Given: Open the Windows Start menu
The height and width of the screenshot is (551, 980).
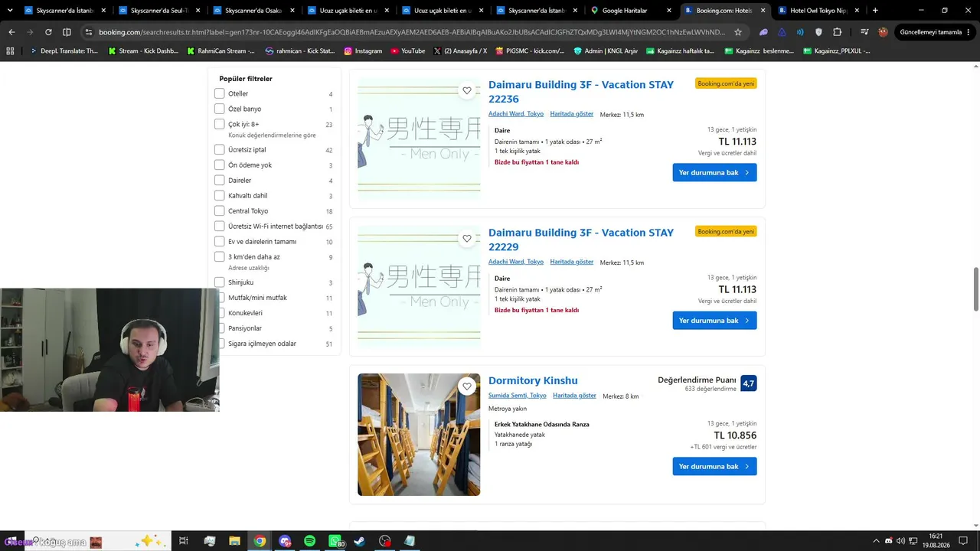Looking at the screenshot, I should pyautogui.click(x=11, y=541).
